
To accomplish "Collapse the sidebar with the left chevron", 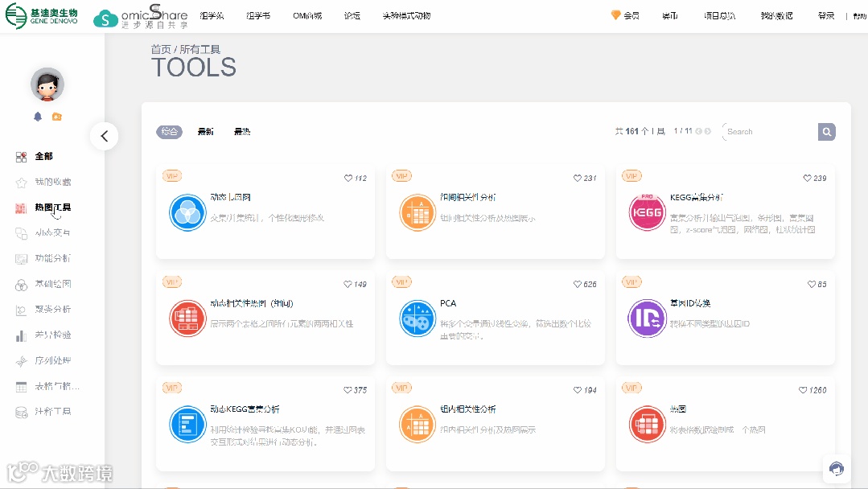I will pyautogui.click(x=104, y=136).
